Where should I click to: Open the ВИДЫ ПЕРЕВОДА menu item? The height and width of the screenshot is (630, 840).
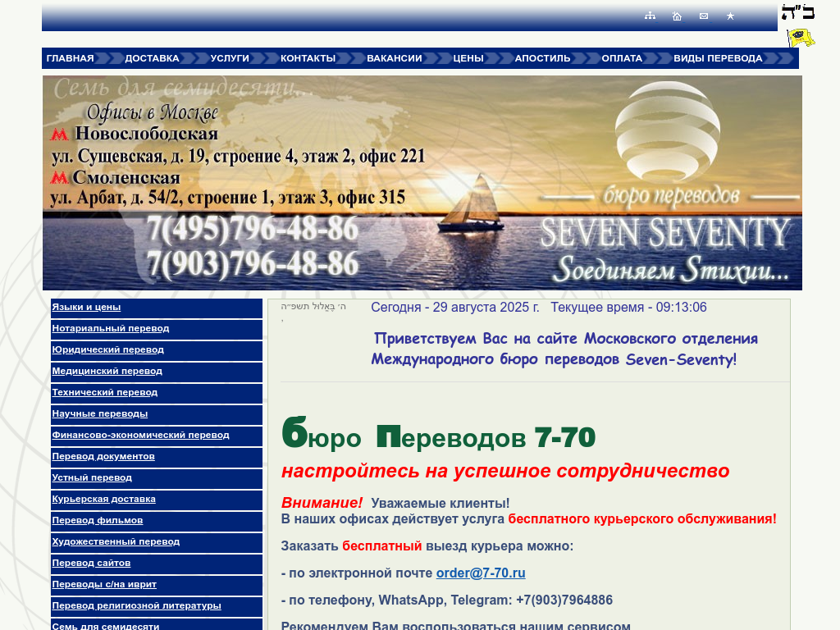pyautogui.click(x=718, y=58)
